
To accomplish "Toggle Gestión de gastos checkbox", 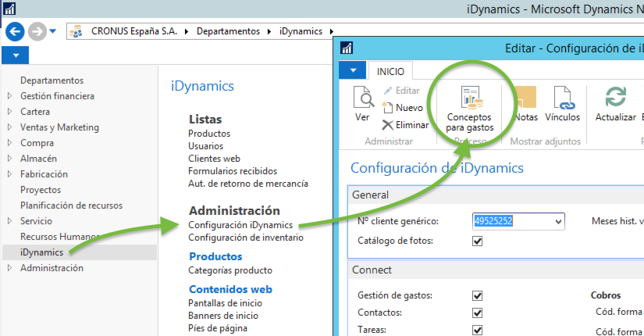I will click(x=477, y=295).
